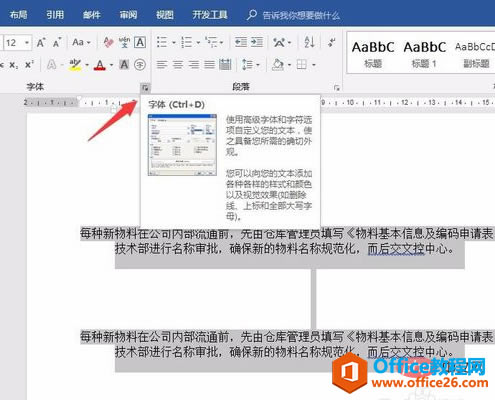Toggle show/hide paragraph marks
The width and height of the screenshot is (495, 400).
click(332, 42)
